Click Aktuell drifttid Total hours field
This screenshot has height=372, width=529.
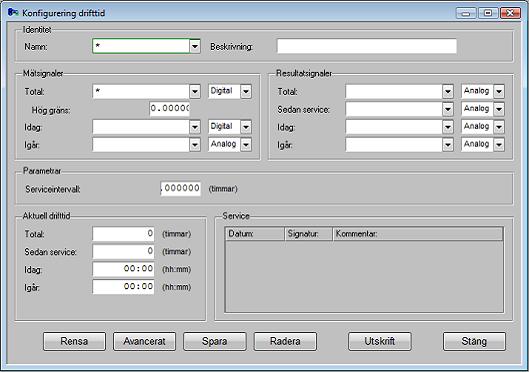(123, 234)
